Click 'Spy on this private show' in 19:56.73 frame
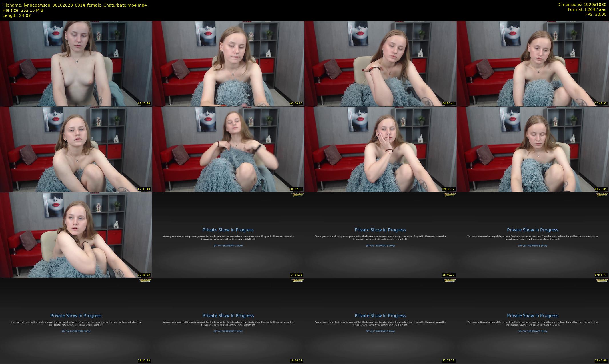 pyautogui.click(x=228, y=331)
